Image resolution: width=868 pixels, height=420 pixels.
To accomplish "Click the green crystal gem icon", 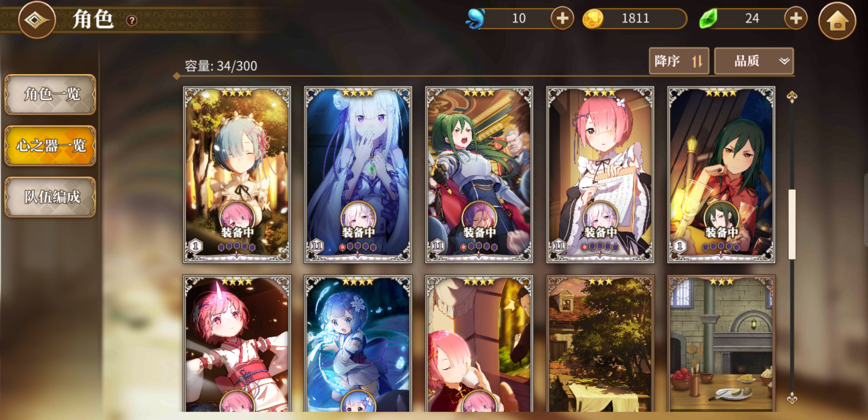I will tap(709, 18).
